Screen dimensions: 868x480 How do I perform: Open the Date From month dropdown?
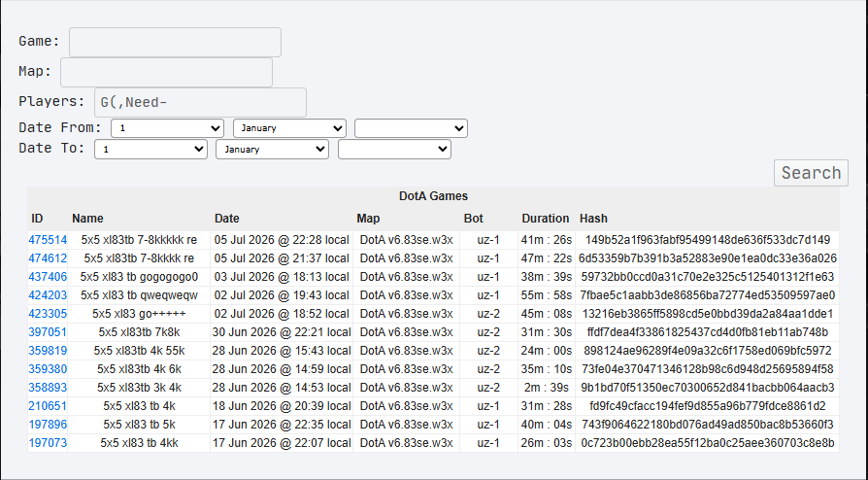point(289,128)
